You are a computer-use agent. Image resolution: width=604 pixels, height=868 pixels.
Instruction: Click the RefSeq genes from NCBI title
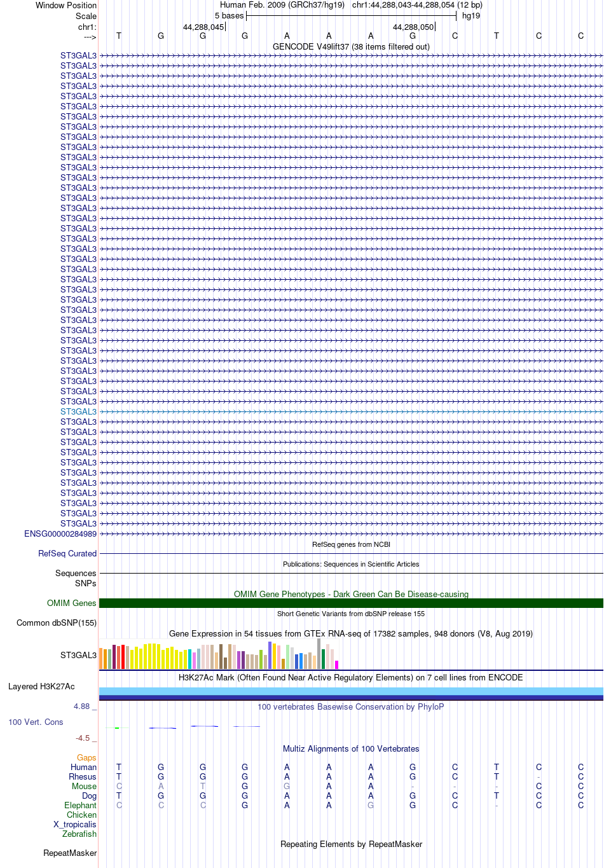pyautogui.click(x=351, y=544)
